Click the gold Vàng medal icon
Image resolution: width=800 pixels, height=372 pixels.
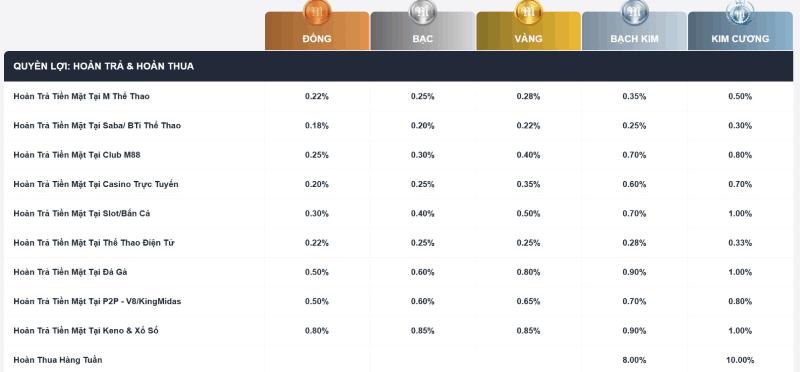coord(529,12)
